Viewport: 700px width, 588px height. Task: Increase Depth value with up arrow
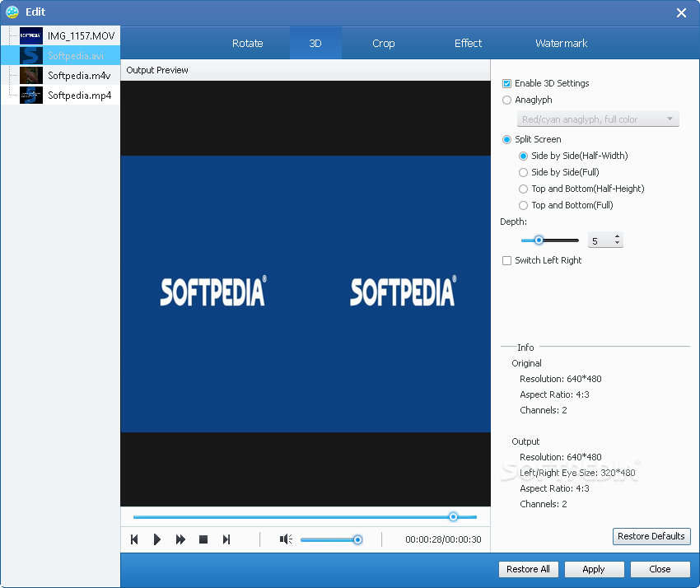(x=617, y=236)
